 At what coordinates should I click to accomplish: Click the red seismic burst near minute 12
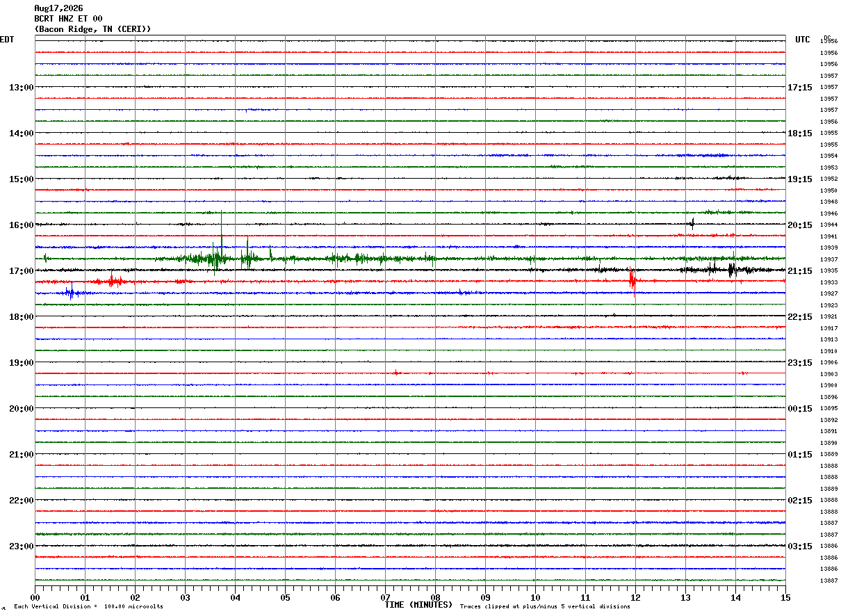point(632,281)
